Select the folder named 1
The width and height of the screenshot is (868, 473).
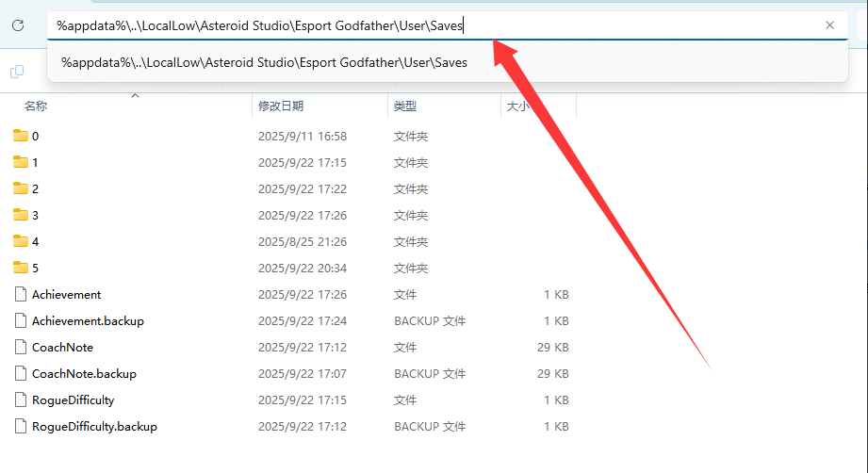[x=35, y=162]
